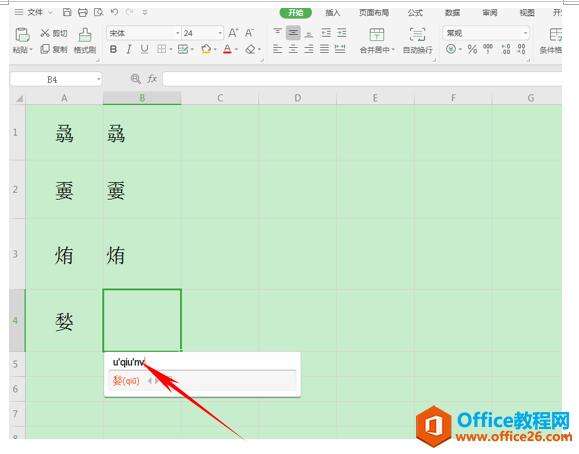
Task: Apply percent style format
Action: coord(472,49)
